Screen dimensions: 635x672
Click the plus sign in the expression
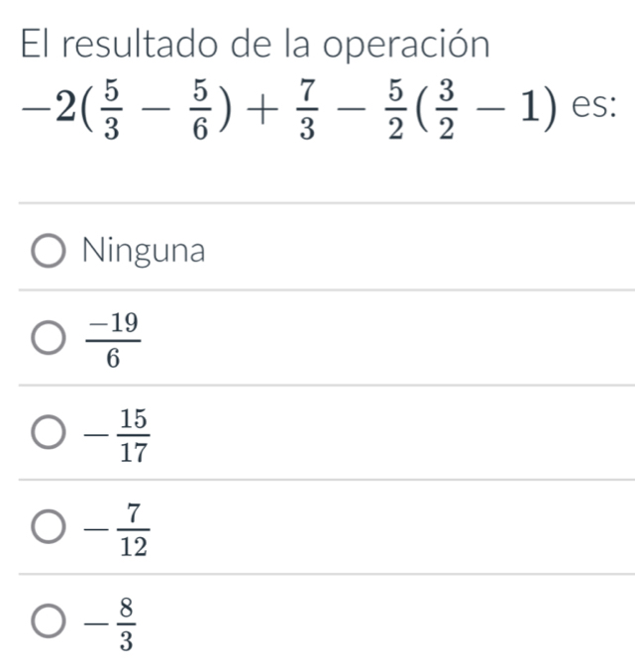[x=261, y=109]
